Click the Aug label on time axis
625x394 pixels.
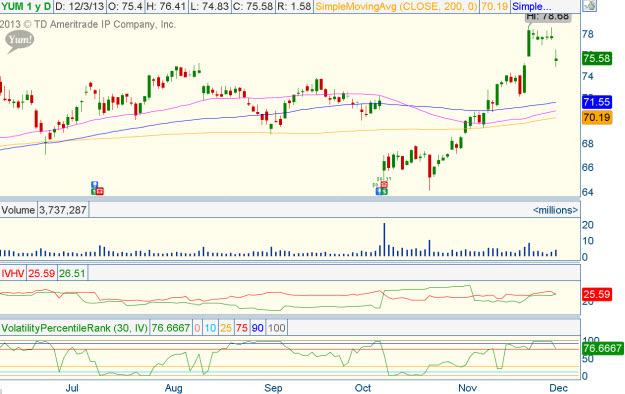pyautogui.click(x=173, y=388)
